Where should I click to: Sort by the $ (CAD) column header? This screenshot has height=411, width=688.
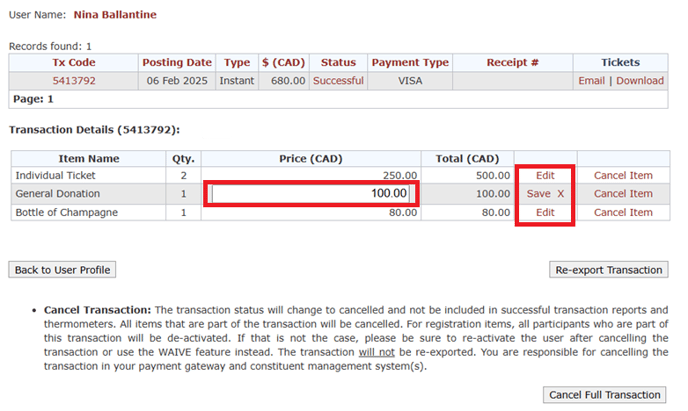point(283,62)
